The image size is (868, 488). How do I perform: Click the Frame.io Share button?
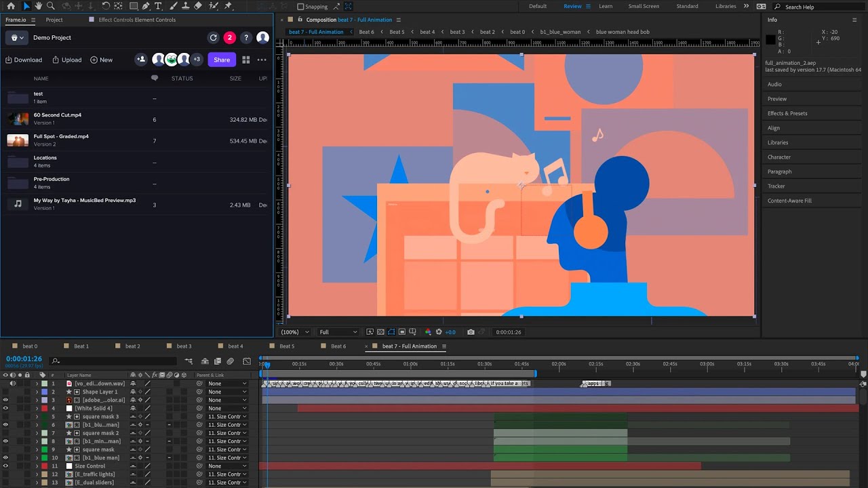coord(222,60)
